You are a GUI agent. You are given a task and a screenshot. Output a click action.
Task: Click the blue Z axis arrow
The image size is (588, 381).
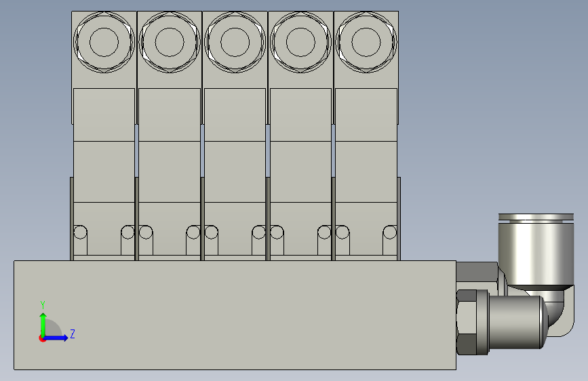click(x=56, y=338)
